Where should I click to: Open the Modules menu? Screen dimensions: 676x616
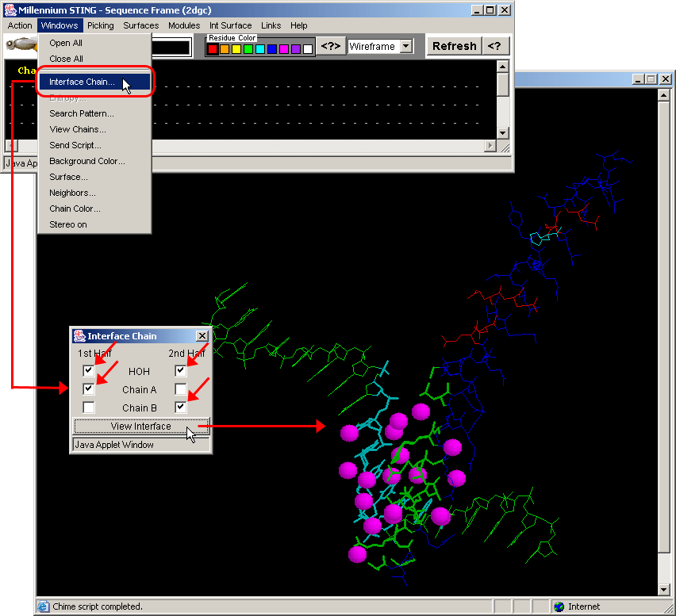click(x=184, y=25)
